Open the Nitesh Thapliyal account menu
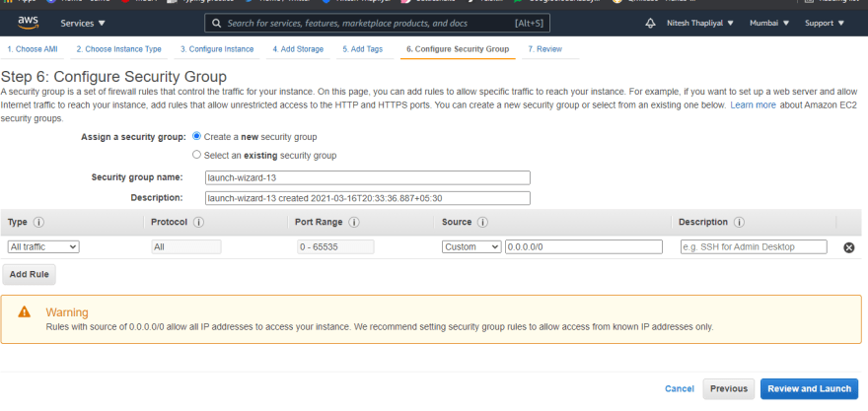868x411 pixels. pyautogui.click(x=700, y=24)
